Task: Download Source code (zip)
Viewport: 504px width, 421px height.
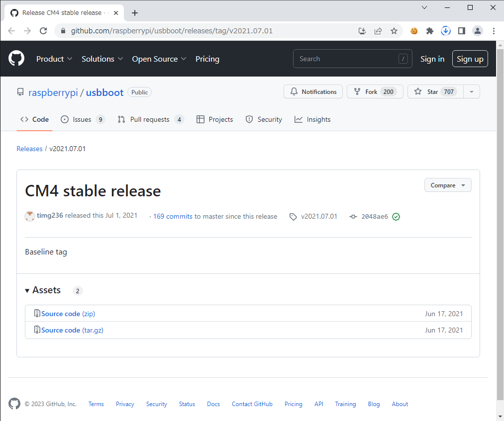Action: [x=68, y=314]
